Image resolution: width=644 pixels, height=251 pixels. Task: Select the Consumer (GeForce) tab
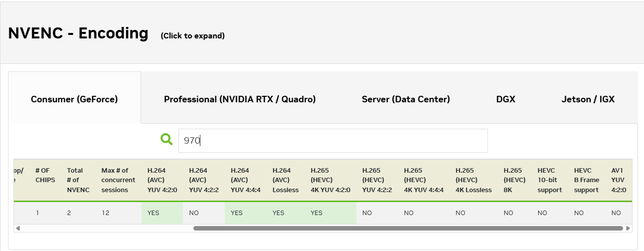coord(74,99)
